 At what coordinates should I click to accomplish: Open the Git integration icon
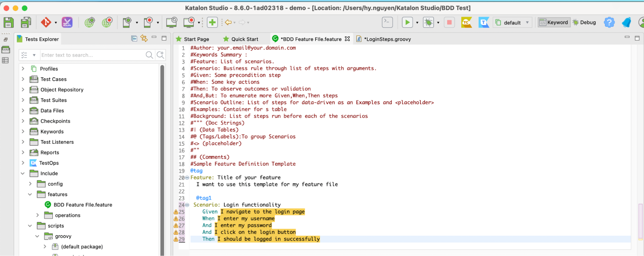pos(46,23)
